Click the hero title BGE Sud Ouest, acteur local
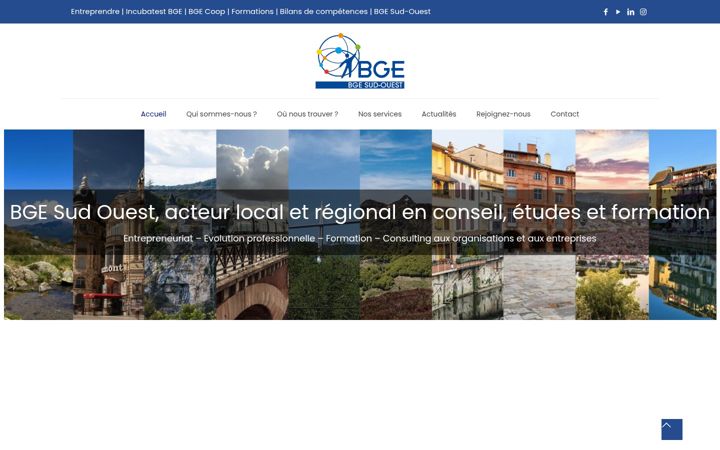Image resolution: width=720 pixels, height=450 pixels. pos(360,212)
